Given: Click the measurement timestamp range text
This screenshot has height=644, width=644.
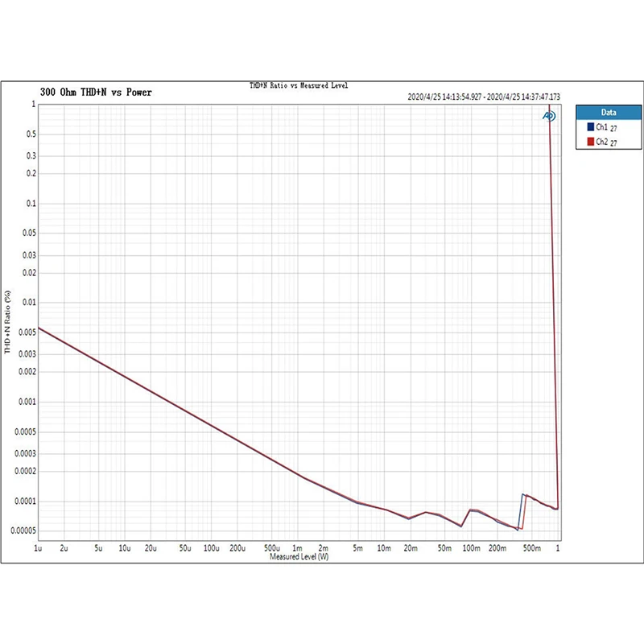Looking at the screenshot, I should click(x=484, y=97).
